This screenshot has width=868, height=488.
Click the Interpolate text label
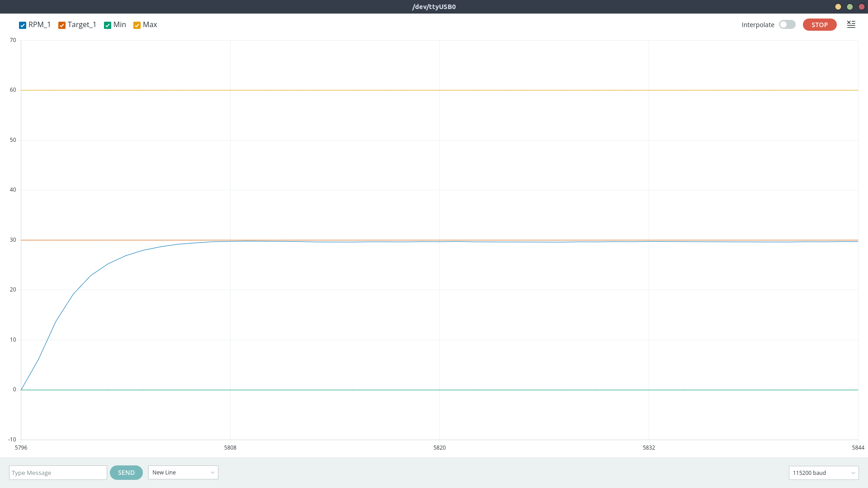point(758,25)
